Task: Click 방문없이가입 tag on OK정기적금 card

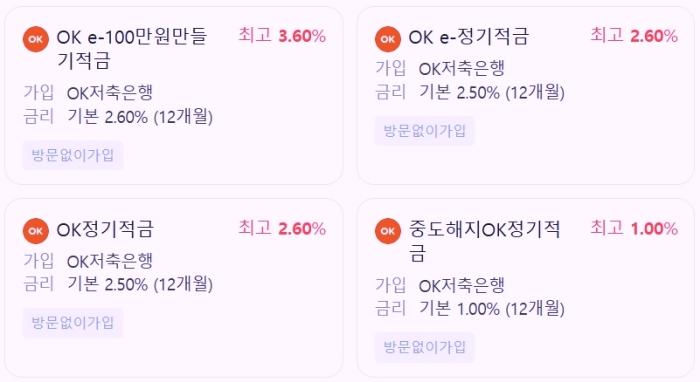Action: click(x=73, y=323)
